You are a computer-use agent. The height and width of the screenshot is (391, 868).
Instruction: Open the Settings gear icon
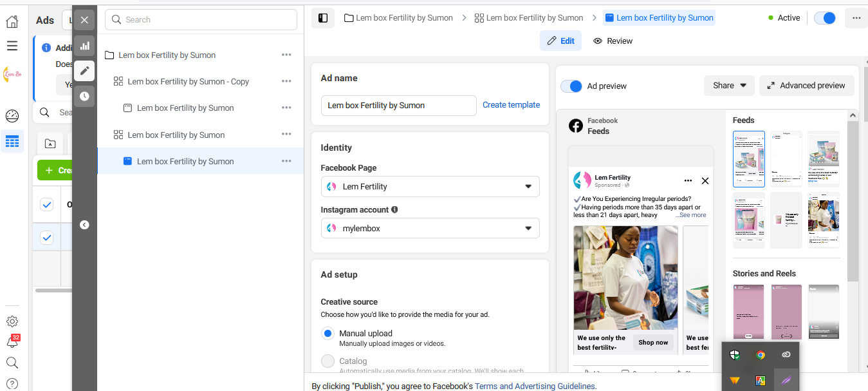pyautogui.click(x=12, y=321)
